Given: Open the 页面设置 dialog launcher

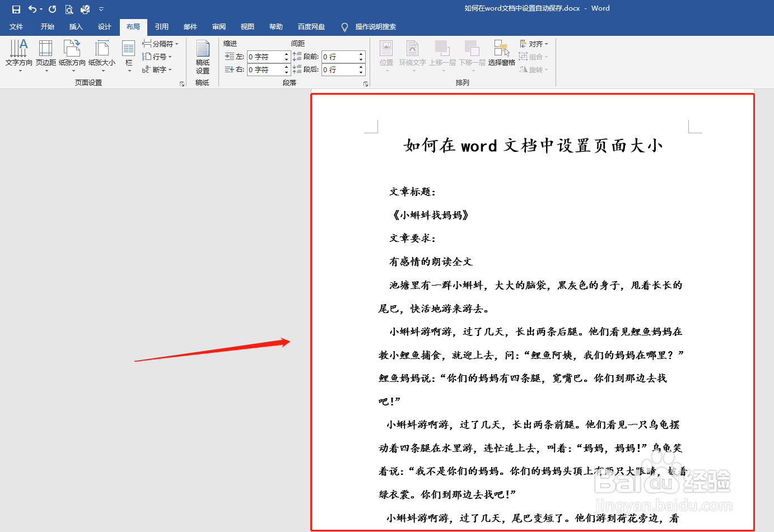Looking at the screenshot, I should (182, 83).
